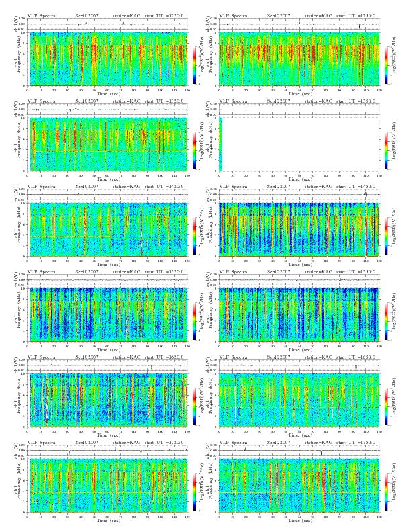Click the label 'start UT =1650:0'

tap(357, 357)
